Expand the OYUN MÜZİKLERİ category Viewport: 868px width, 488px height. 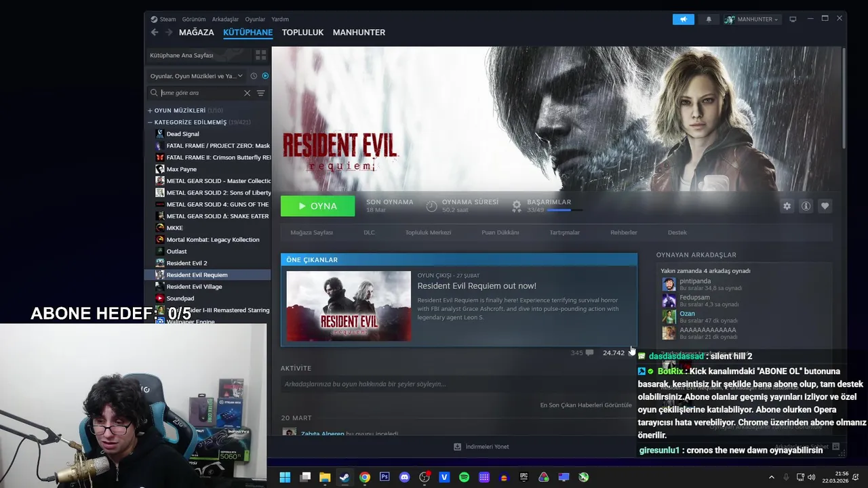coord(150,110)
